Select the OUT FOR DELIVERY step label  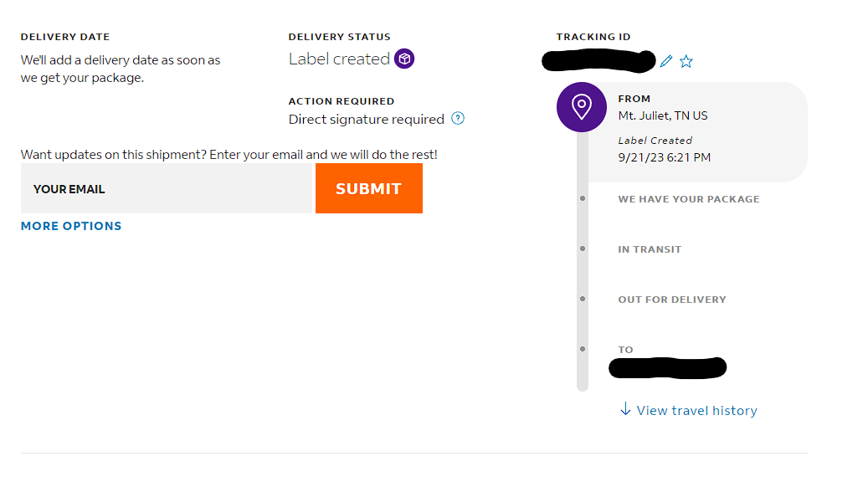coord(672,300)
